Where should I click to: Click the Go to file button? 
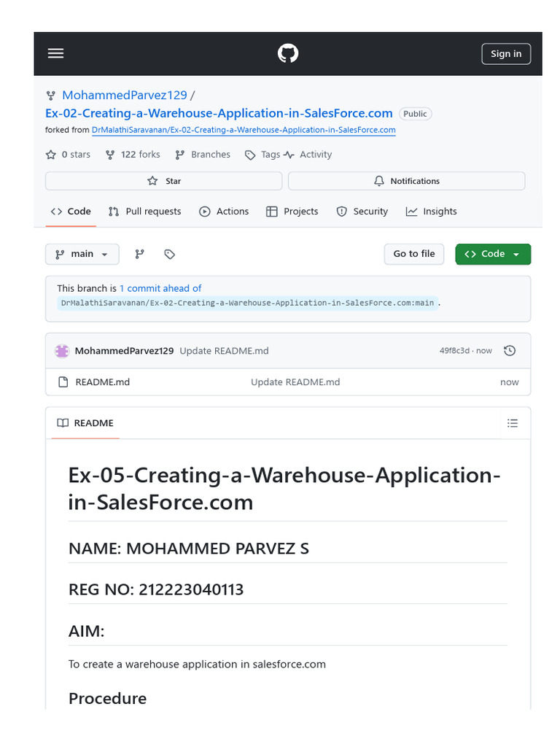tap(414, 254)
